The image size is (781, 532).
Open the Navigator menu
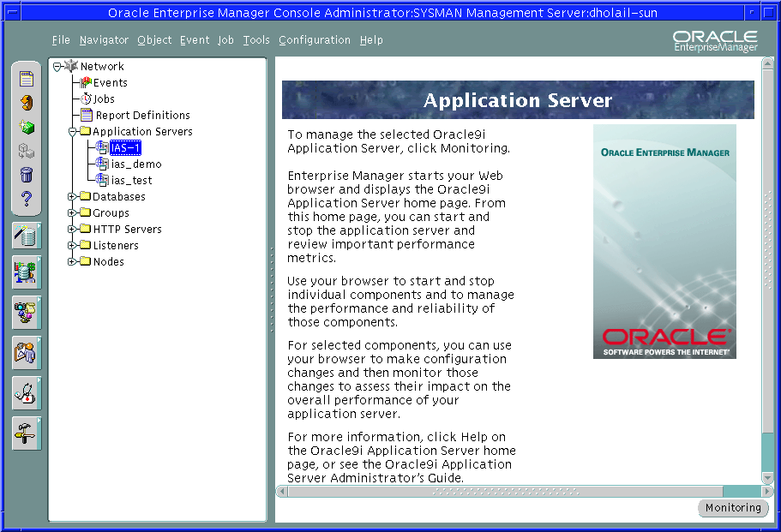pos(104,39)
